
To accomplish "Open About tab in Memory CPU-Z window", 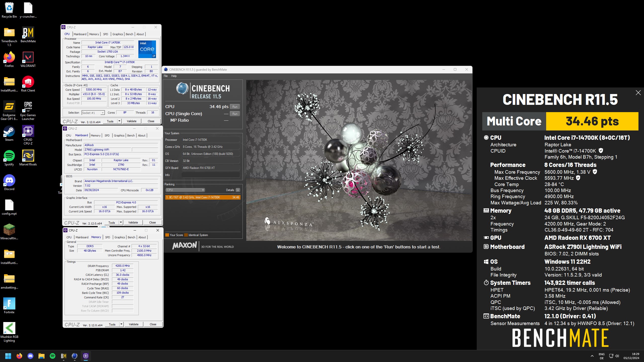I will [x=142, y=237].
